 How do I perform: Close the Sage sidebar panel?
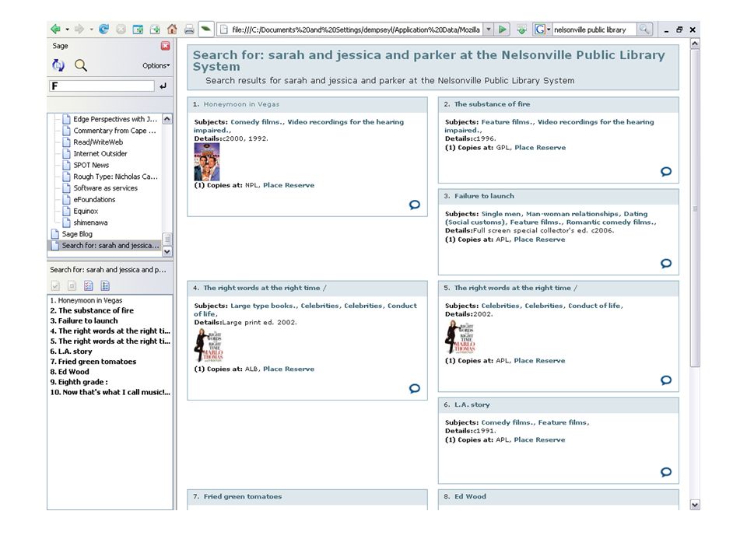(165, 46)
